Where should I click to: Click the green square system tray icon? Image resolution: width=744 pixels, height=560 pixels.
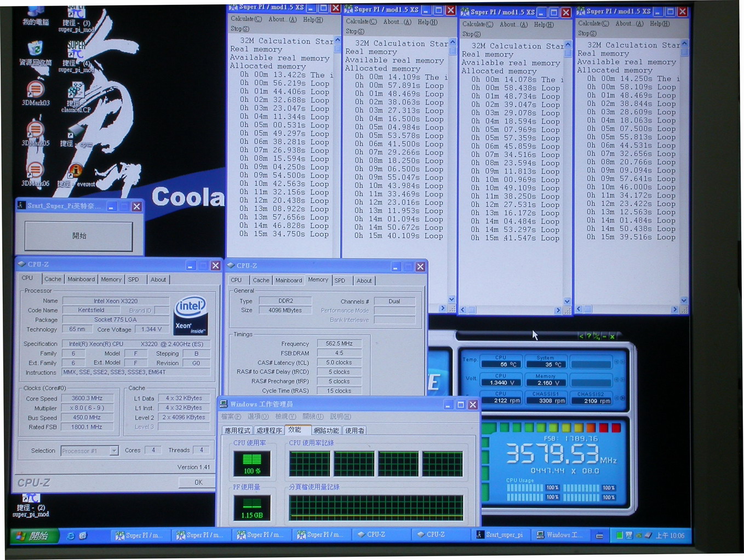click(620, 535)
